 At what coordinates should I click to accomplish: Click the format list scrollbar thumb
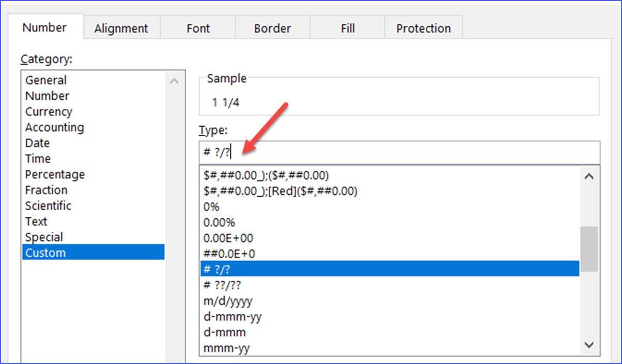[589, 248]
